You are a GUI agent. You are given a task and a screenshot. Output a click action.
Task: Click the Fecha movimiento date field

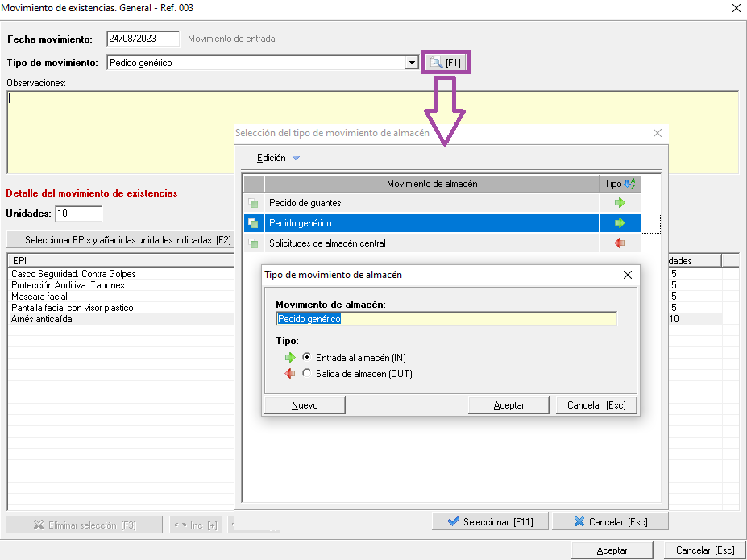pyautogui.click(x=143, y=39)
